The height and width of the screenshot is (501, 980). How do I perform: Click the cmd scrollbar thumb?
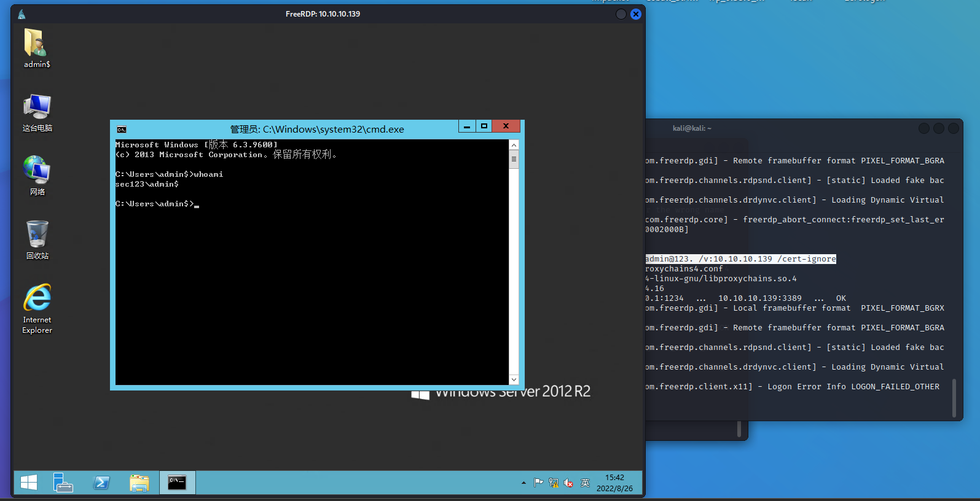514,159
